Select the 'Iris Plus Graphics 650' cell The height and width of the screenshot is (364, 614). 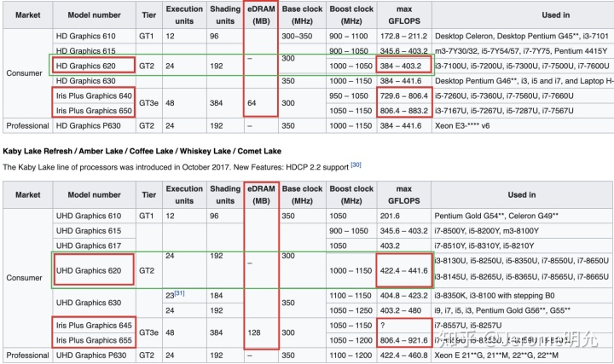94,110
